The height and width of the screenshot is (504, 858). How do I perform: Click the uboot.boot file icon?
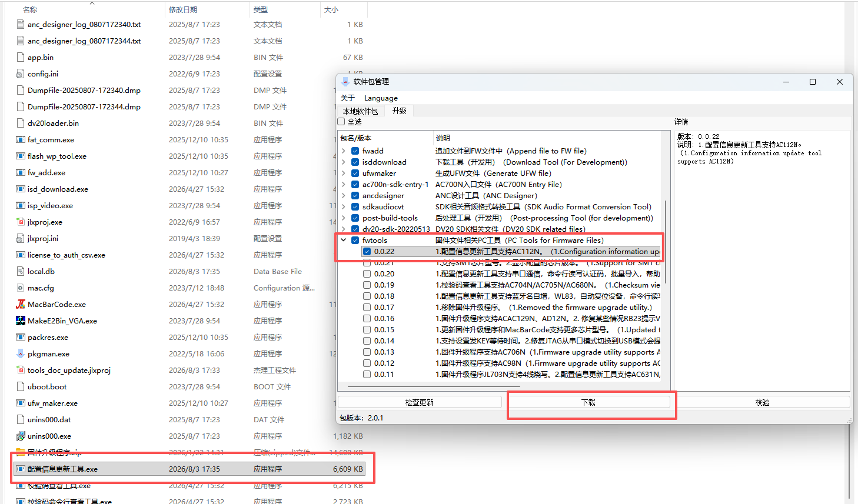[21, 386]
